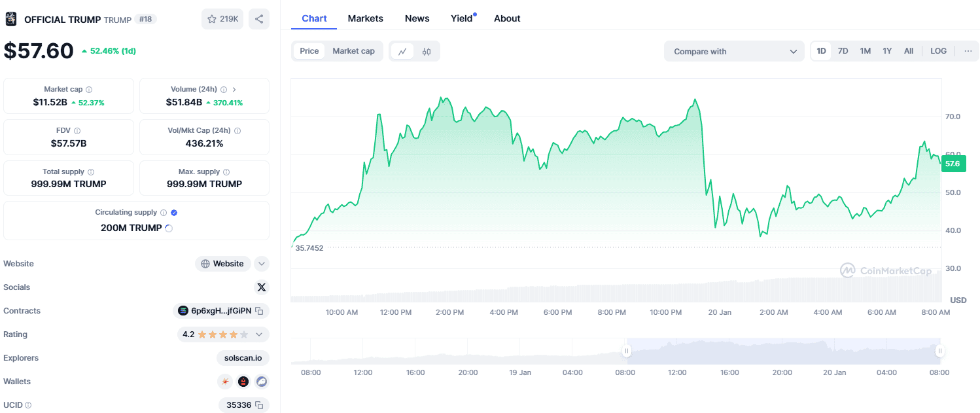Select the 1Y timeframe button
This screenshot has height=413, width=980.
[886, 50]
